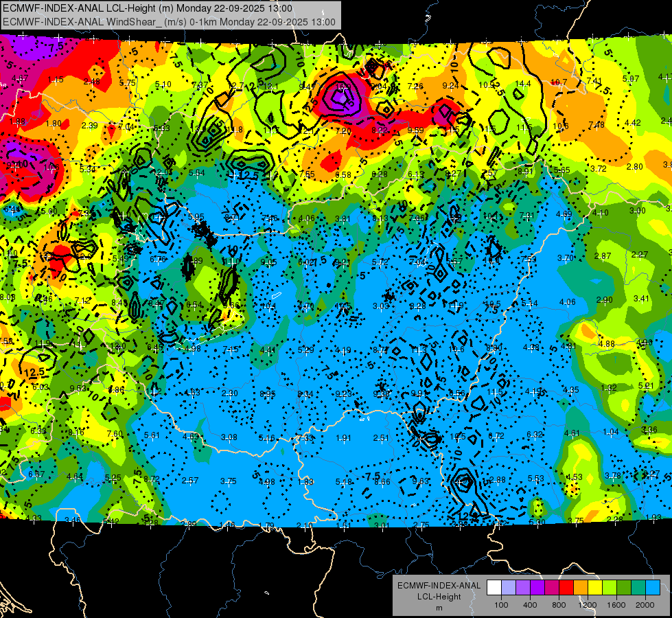Viewport: 672px width, 618px height.
Task: Click the legend unit label 'm'
Action: point(439,608)
